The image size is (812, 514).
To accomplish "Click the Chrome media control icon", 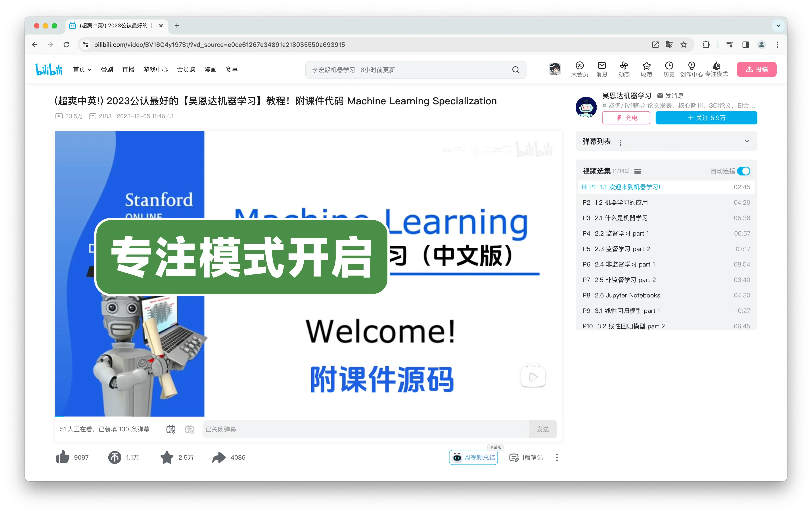I will [729, 44].
